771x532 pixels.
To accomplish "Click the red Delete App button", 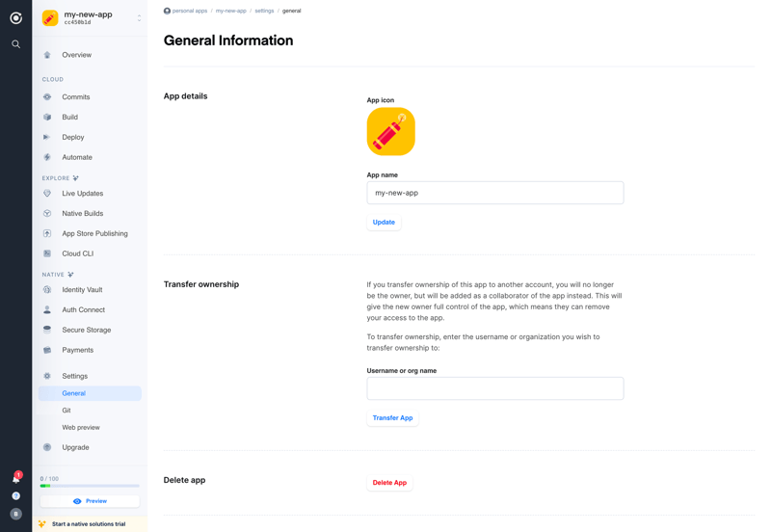I will point(389,483).
